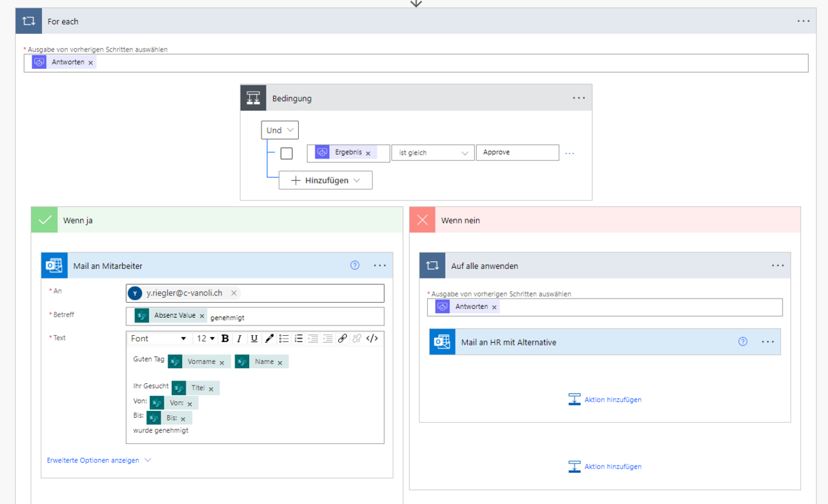Click the bold formatting icon
828x504 pixels.
[x=225, y=339]
